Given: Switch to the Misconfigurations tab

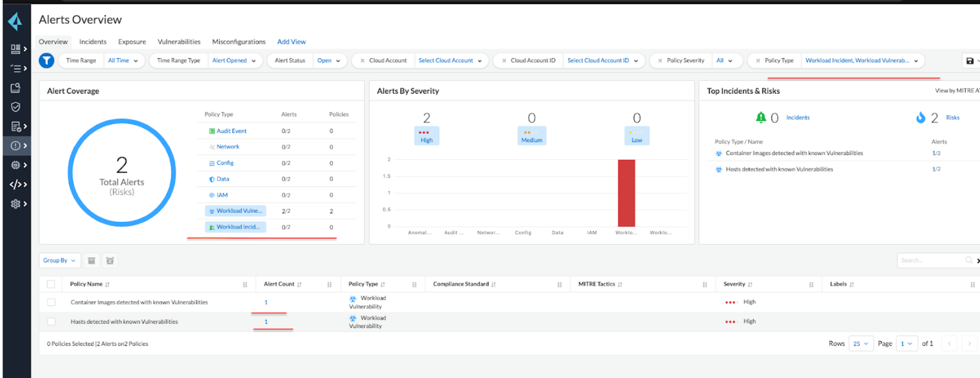Looking at the screenshot, I should click(239, 41).
